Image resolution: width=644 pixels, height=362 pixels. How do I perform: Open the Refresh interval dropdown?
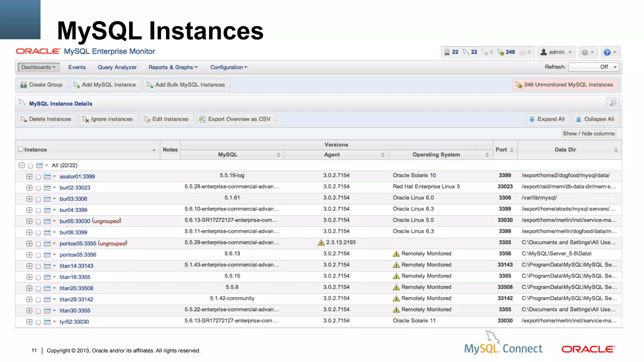[x=594, y=67]
